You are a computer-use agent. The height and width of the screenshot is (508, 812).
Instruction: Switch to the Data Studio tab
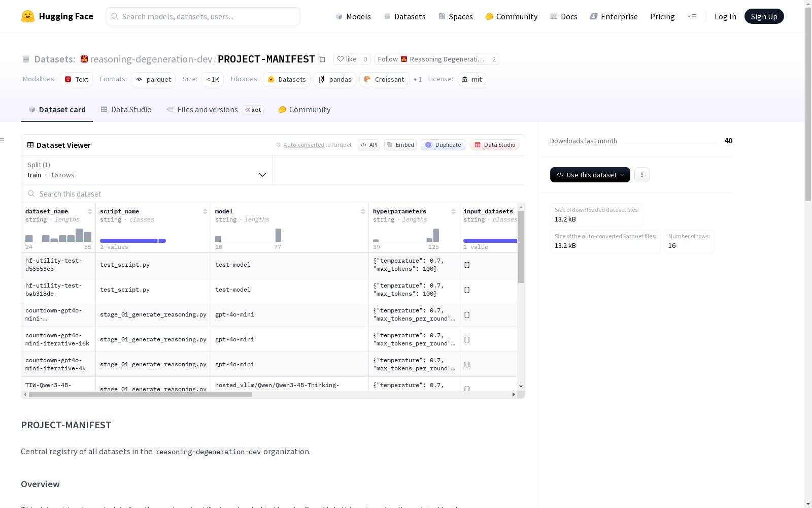(x=126, y=109)
